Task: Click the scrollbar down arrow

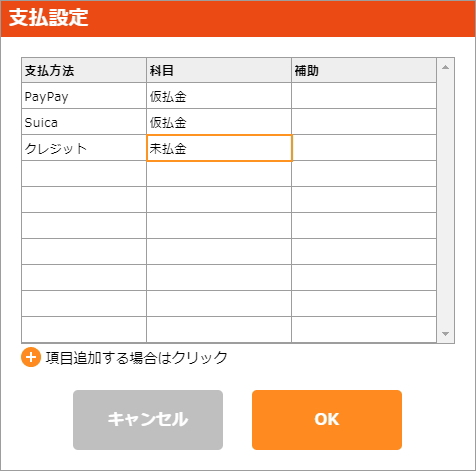Action: [x=445, y=333]
